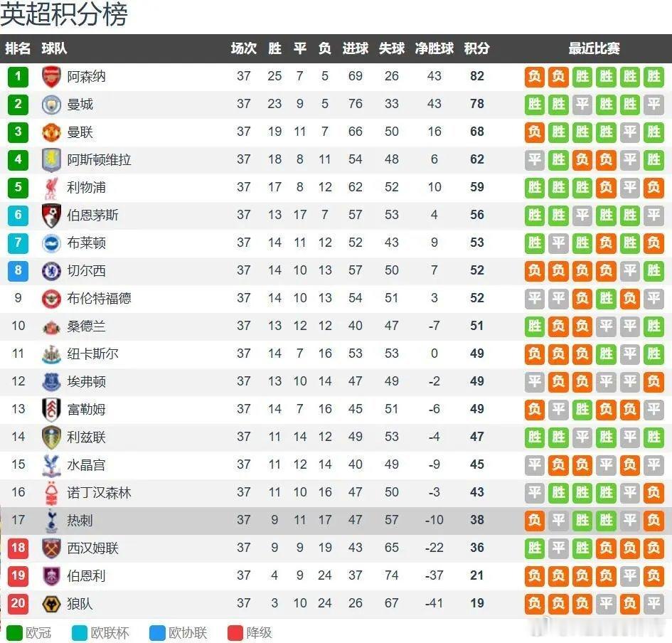The height and width of the screenshot is (643, 672).
Task: Click the red rank 18 badge
Action: 18,548
